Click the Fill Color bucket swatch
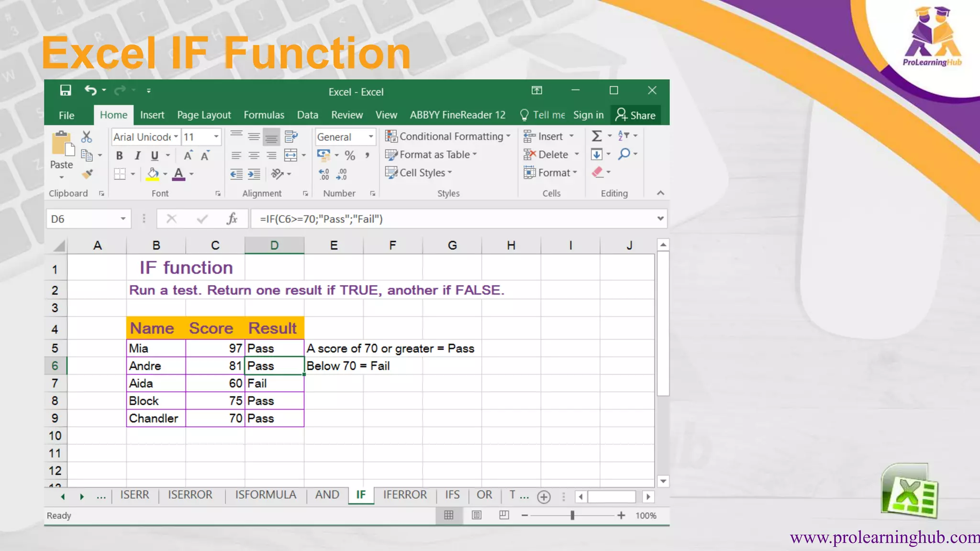 coord(153,174)
